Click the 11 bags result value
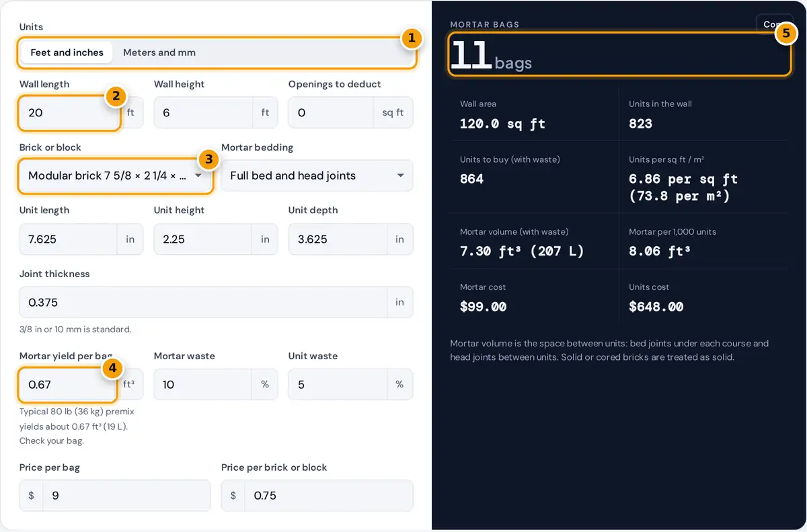 491,55
